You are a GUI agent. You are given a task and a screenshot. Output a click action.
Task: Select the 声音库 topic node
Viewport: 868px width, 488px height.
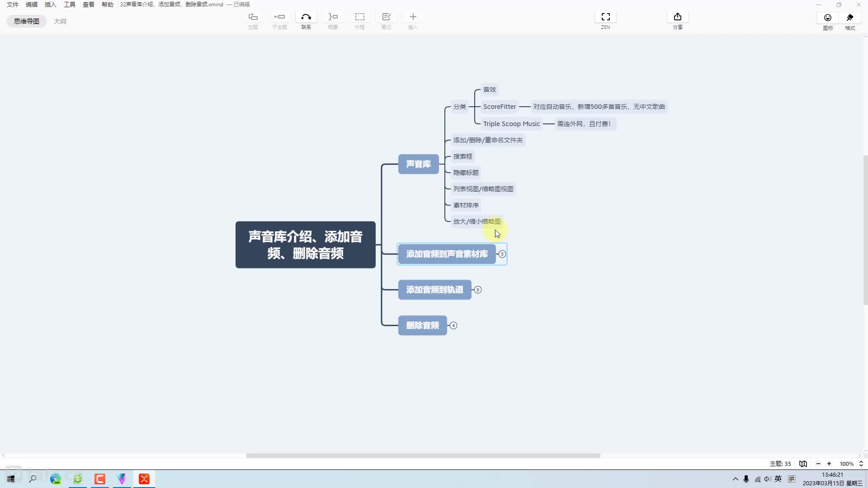[x=419, y=164]
